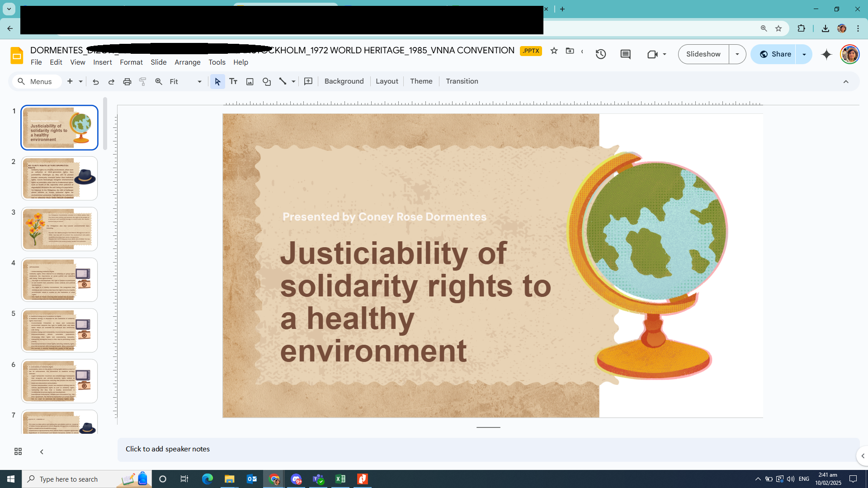Expand the Slideshow options dropdown
This screenshot has height=488, width=868.
click(x=738, y=54)
